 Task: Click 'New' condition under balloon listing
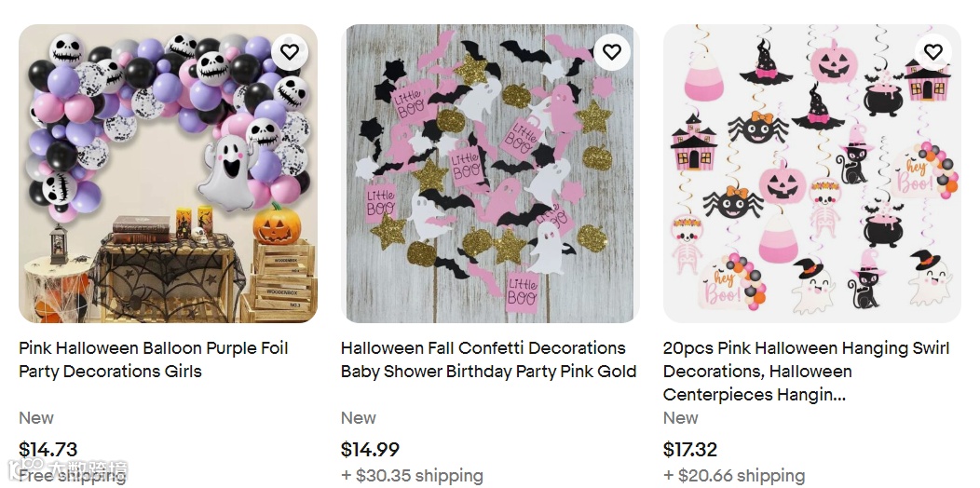click(x=36, y=418)
